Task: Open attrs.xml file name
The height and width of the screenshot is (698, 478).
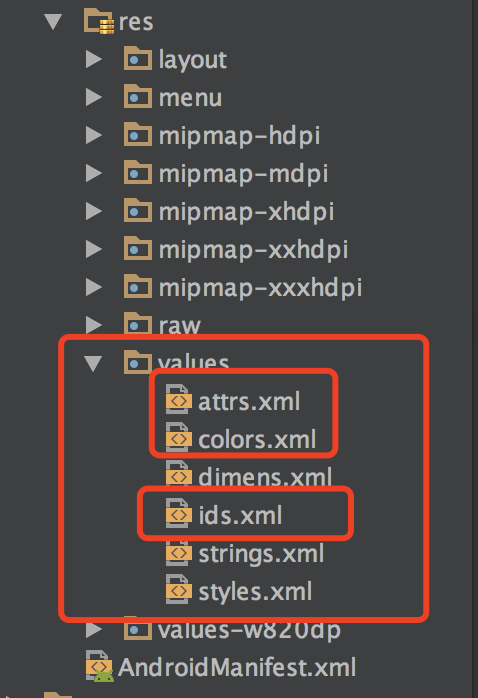Action: pyautogui.click(x=249, y=402)
